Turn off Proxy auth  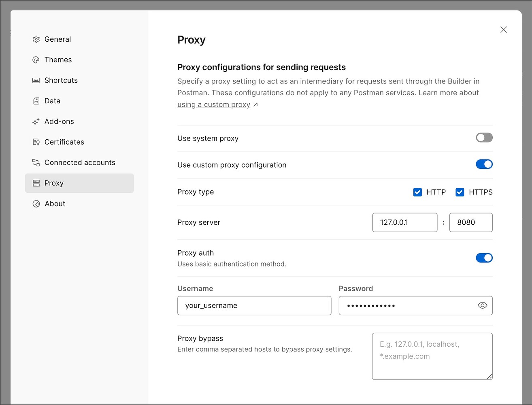pos(484,258)
